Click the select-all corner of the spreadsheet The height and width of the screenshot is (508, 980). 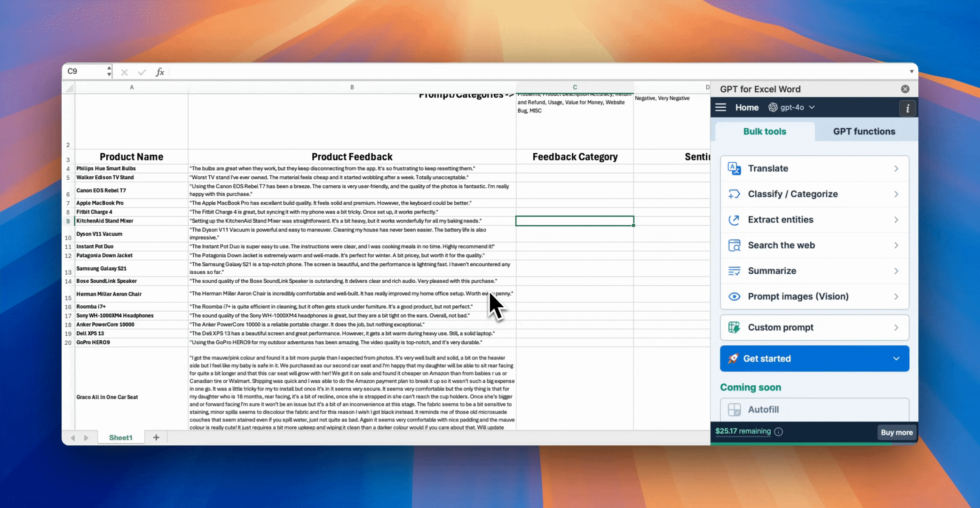pos(69,87)
